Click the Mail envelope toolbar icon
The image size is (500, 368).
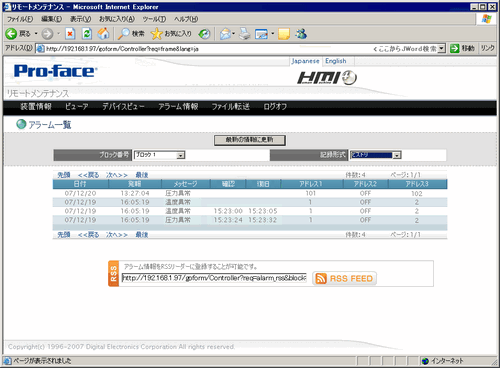226,34
